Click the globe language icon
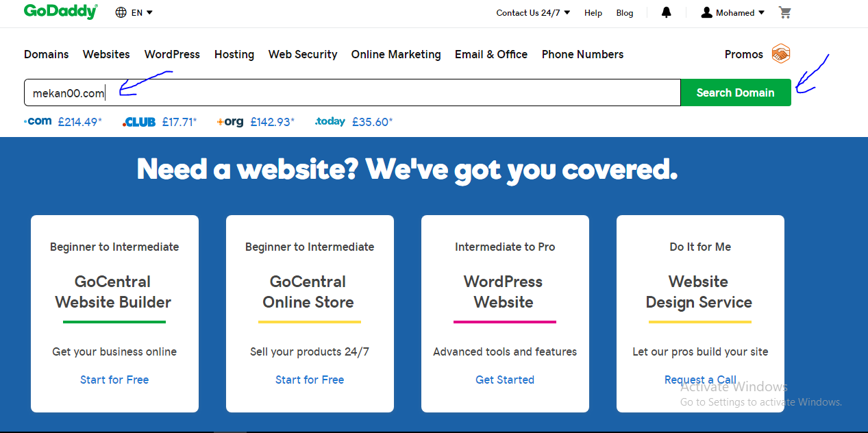Viewport: 868px width, 433px height. click(121, 12)
